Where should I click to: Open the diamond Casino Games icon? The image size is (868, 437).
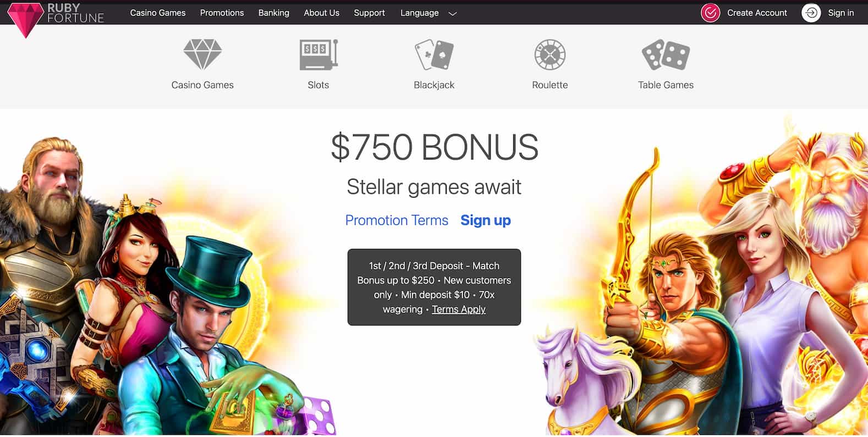[202, 54]
